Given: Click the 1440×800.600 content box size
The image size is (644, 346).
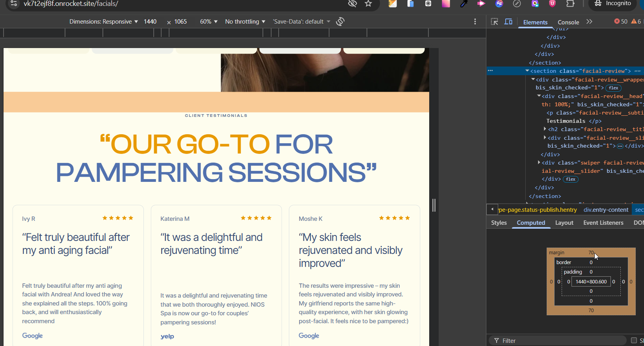Looking at the screenshot, I should click(x=591, y=281).
